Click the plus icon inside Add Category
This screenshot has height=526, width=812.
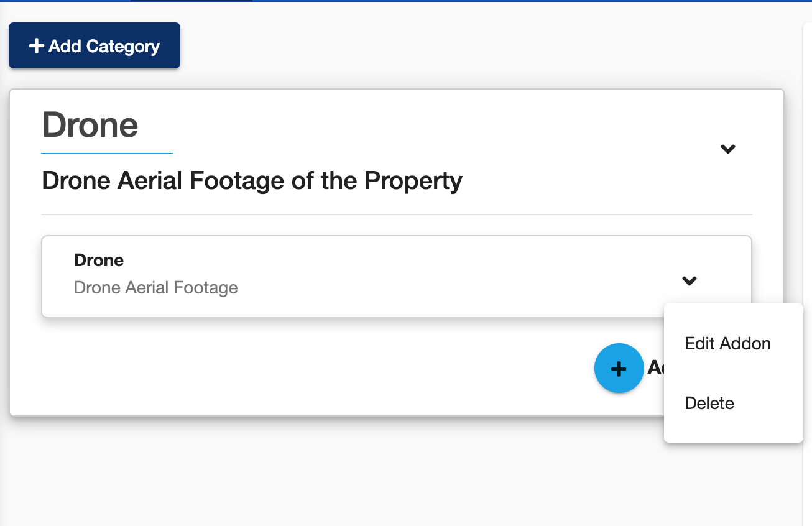click(36, 46)
